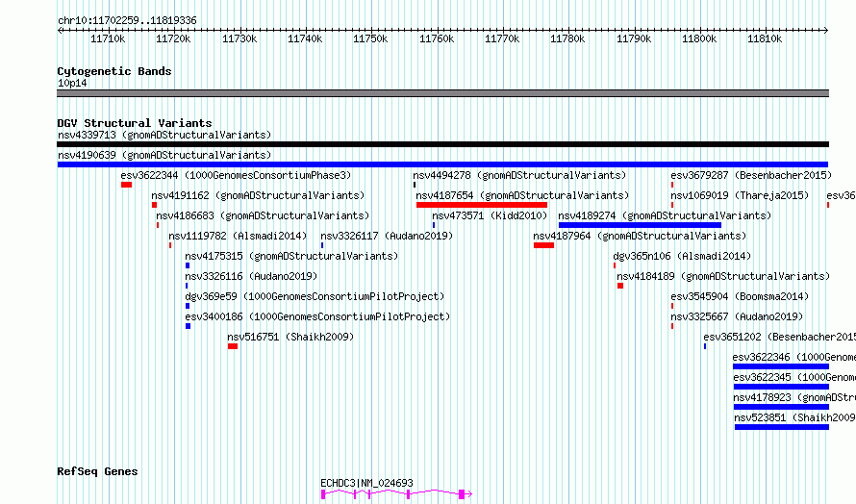Open the nsv4494278 variant label

coord(519,175)
